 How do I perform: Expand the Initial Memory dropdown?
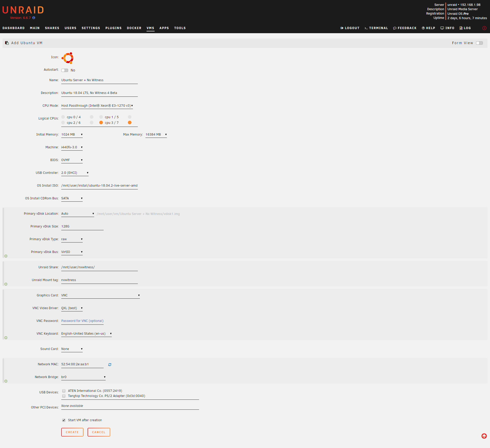[72, 135]
